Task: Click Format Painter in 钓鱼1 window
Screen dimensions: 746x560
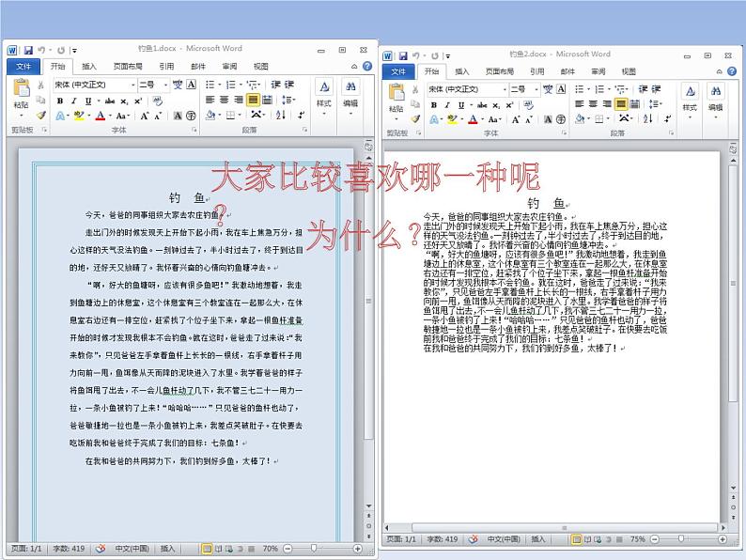Action: coord(41,116)
